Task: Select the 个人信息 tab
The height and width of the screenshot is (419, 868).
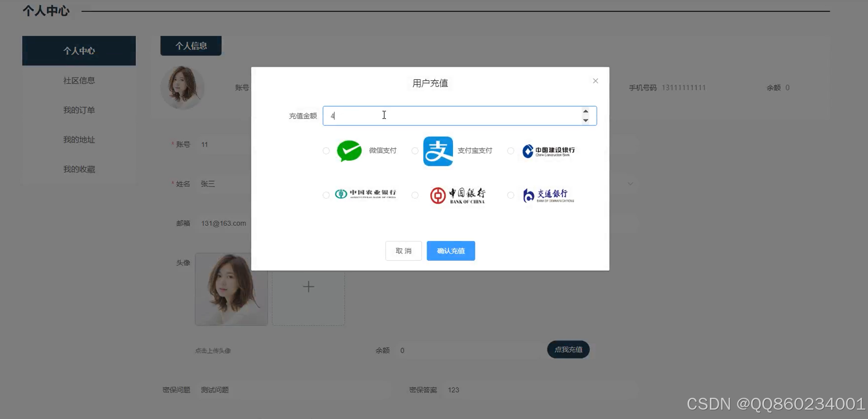Action: 191,46
